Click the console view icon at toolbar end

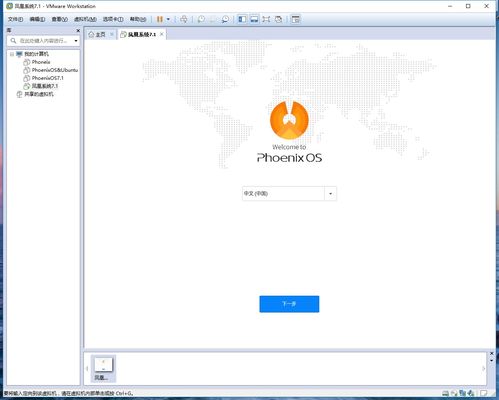coord(296,19)
